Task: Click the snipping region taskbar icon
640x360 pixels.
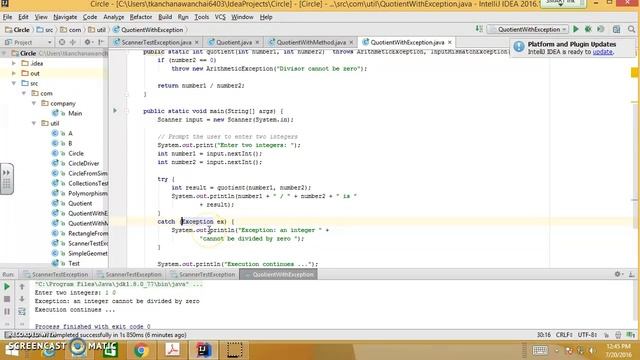Action: 234,350
